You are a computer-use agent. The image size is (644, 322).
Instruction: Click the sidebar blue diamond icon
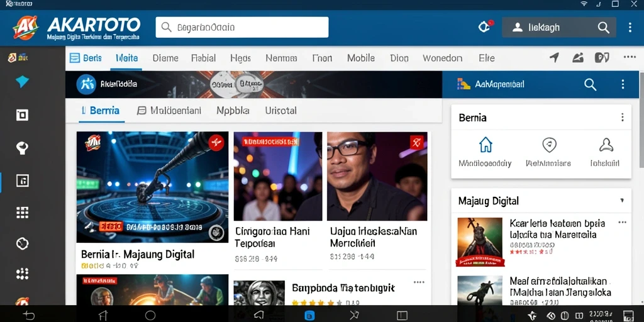22,82
